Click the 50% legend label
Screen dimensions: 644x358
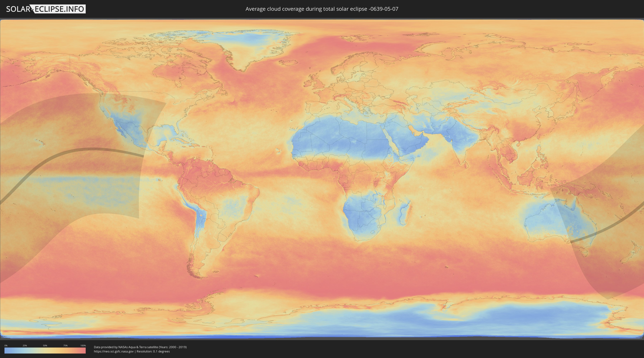[45, 345]
